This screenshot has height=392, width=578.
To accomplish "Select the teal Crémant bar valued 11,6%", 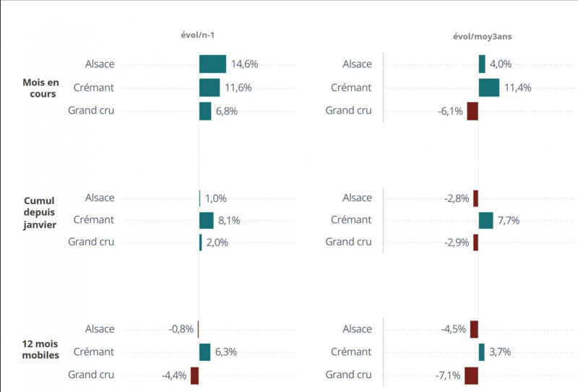I will (210, 87).
